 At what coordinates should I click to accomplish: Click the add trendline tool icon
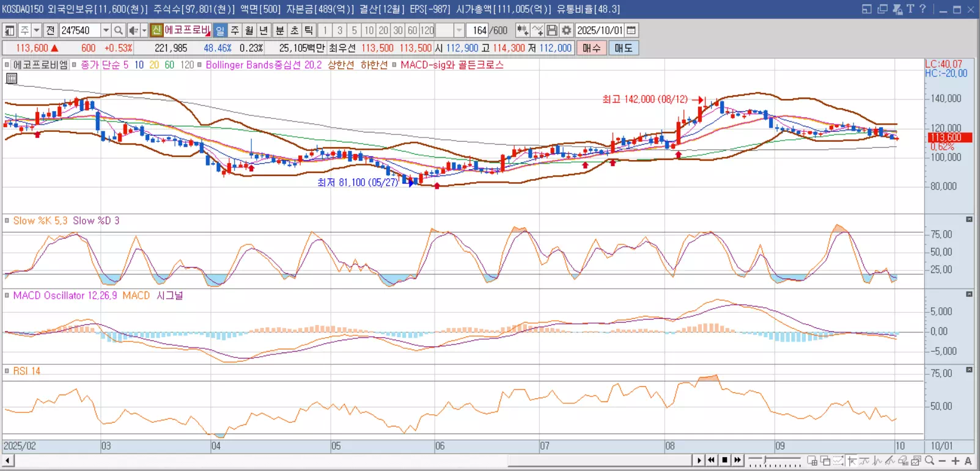click(x=537, y=30)
